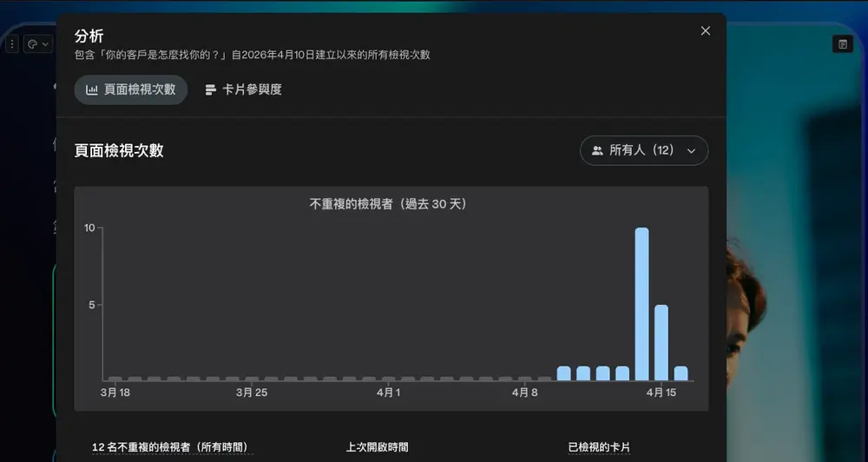Click the 已檢視的卡片 label
This screenshot has height=462, width=868.
click(599, 447)
